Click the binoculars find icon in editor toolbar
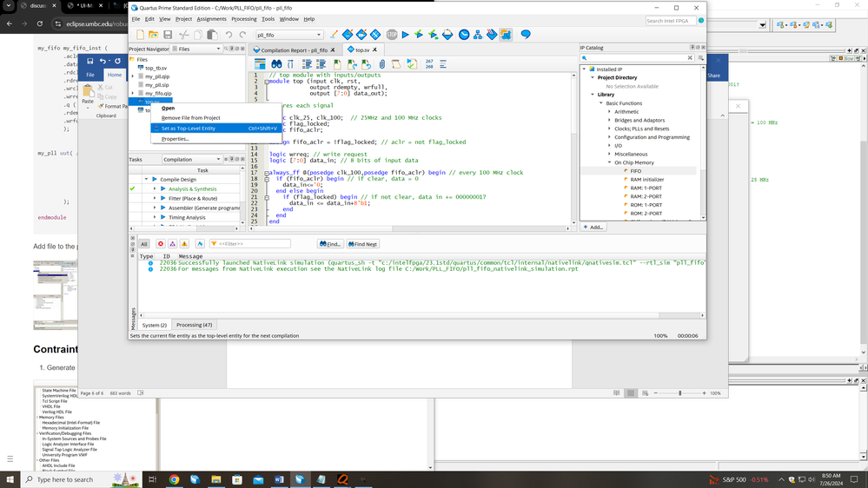 tap(276, 64)
